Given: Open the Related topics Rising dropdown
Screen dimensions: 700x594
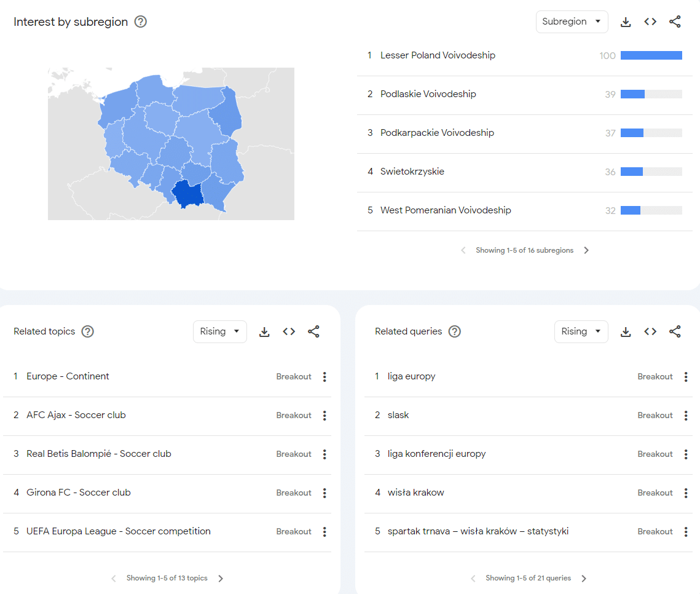Looking at the screenshot, I should [219, 331].
